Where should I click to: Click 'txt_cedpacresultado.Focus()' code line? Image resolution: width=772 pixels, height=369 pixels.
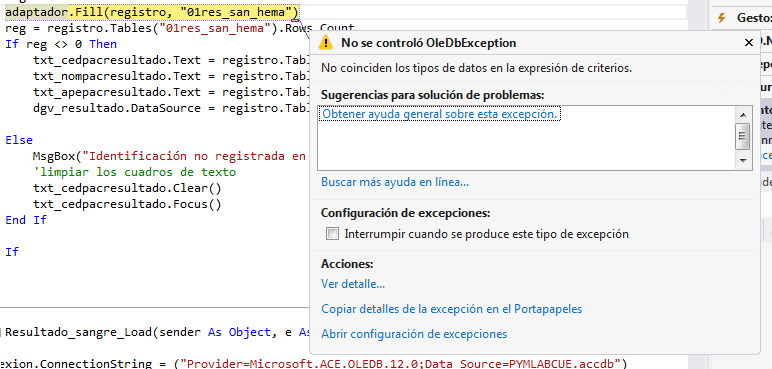128,204
